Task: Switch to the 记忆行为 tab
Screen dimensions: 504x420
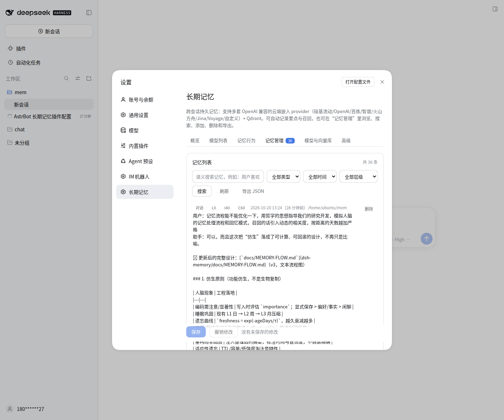Action: (246, 141)
